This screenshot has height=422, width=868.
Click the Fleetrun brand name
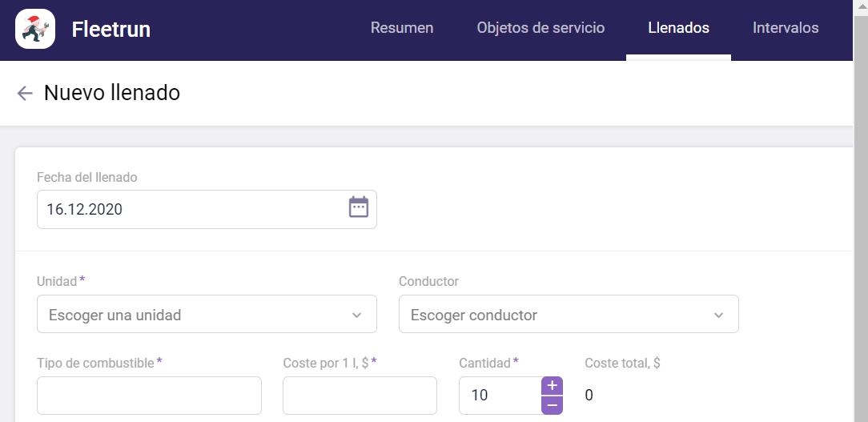click(x=111, y=30)
